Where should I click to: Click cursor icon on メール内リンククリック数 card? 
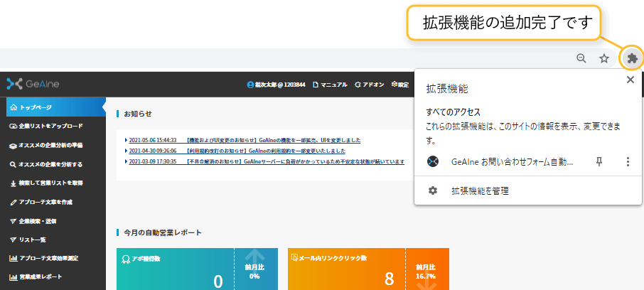[294, 258]
